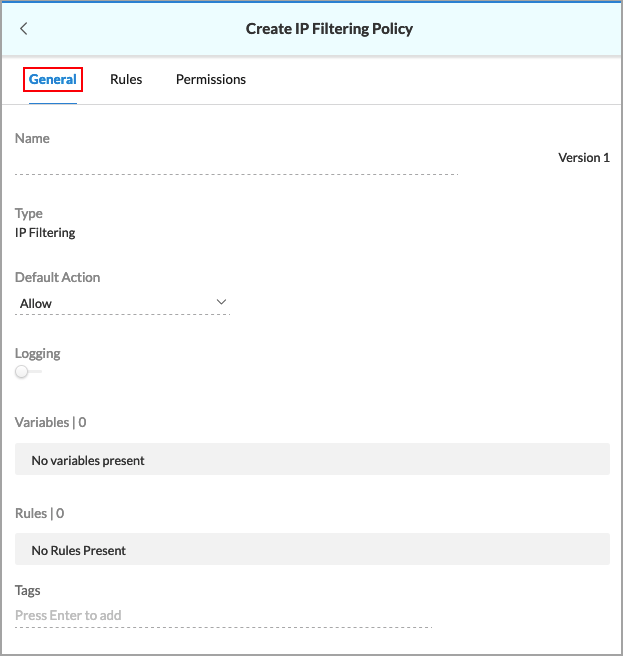Open the Default Action dropdown
Image resolution: width=623 pixels, height=656 pixels.
point(123,303)
